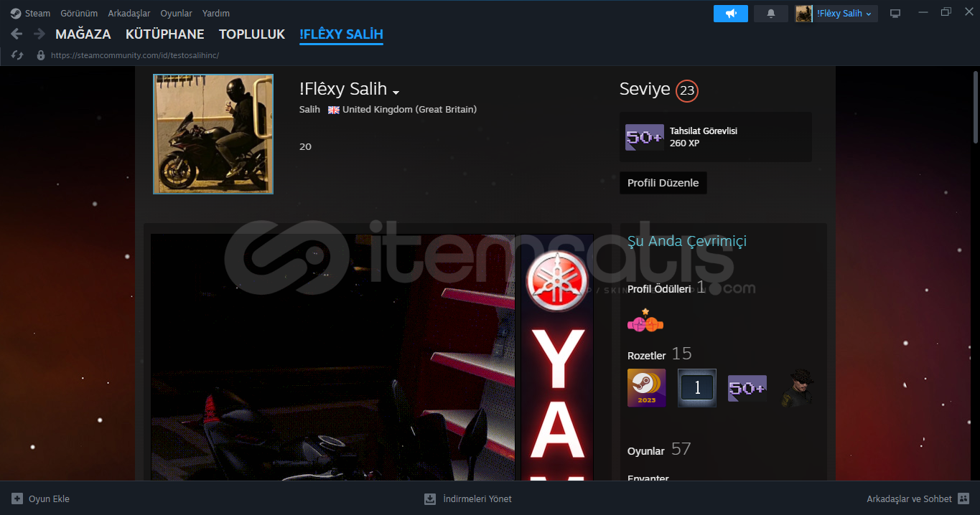Click the Oyun Ekle plus icon

[x=17, y=499]
